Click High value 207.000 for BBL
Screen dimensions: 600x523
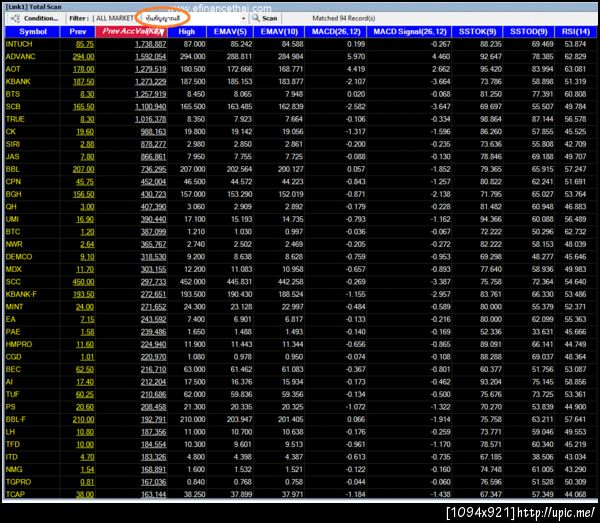coord(192,169)
